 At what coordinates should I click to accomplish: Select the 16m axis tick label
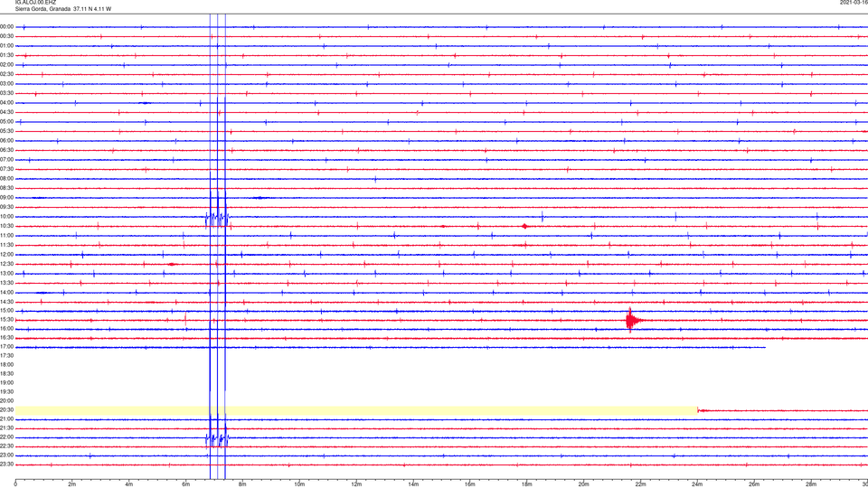click(x=470, y=484)
